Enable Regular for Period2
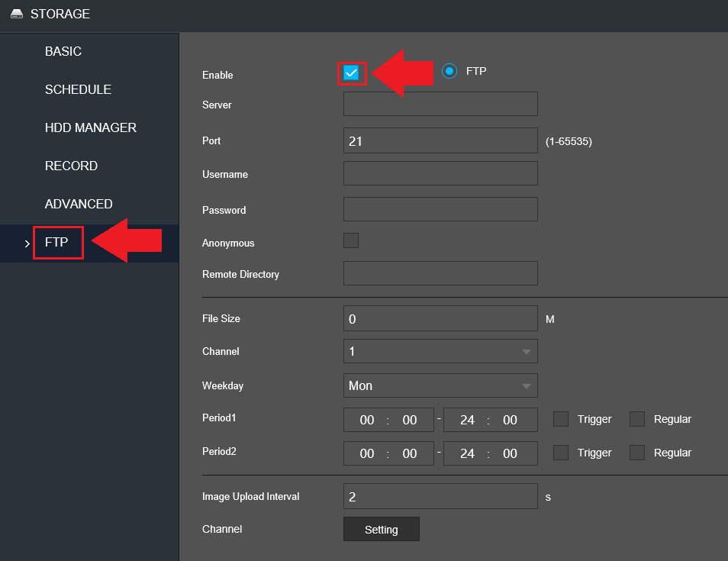Screen dimensions: 728x561 637,453
